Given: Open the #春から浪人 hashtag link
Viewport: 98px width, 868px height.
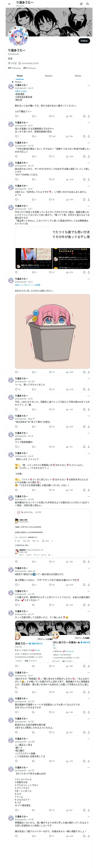Looking at the screenshot, I should click(x=21, y=91).
